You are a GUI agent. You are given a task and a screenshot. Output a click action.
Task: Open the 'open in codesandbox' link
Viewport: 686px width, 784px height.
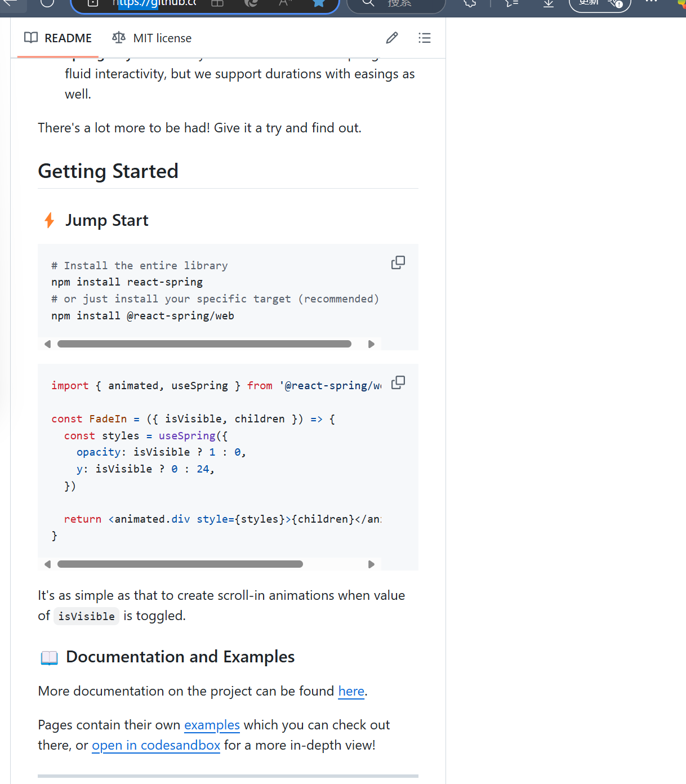click(156, 745)
